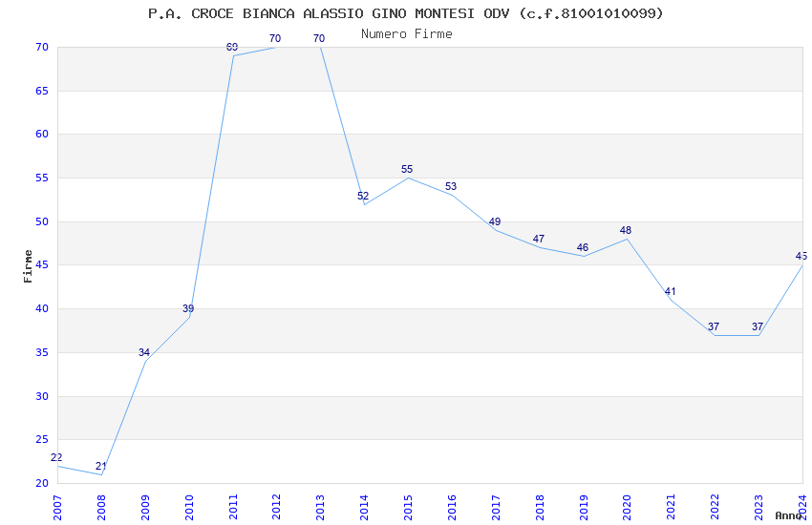Select the 2018 year label

[x=540, y=508]
